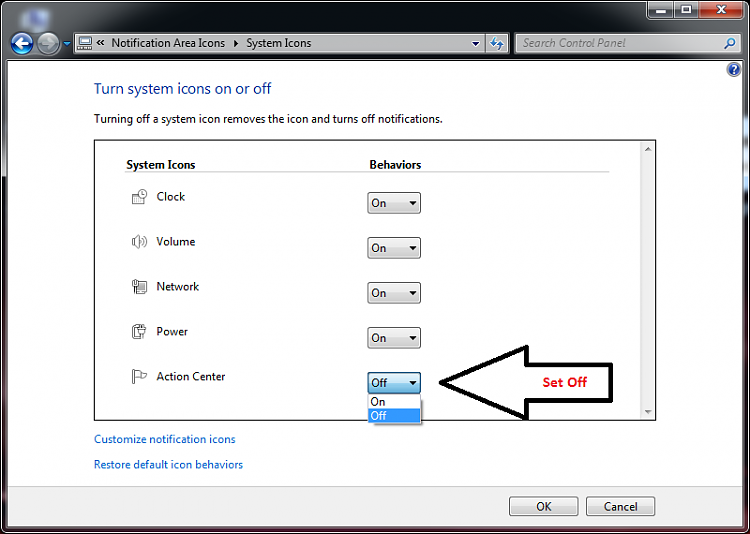The height and width of the screenshot is (534, 750).
Task: Maximize the window
Action: [x=686, y=10]
